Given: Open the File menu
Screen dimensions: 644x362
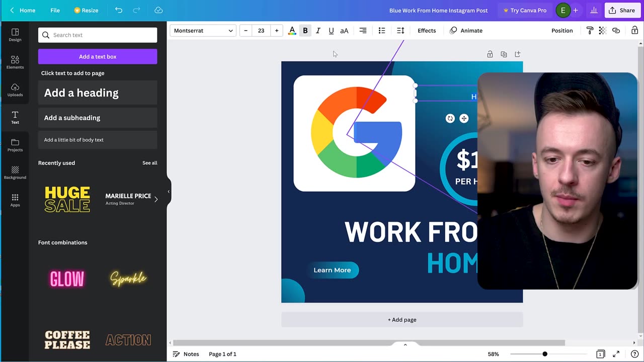Looking at the screenshot, I should pos(55,10).
